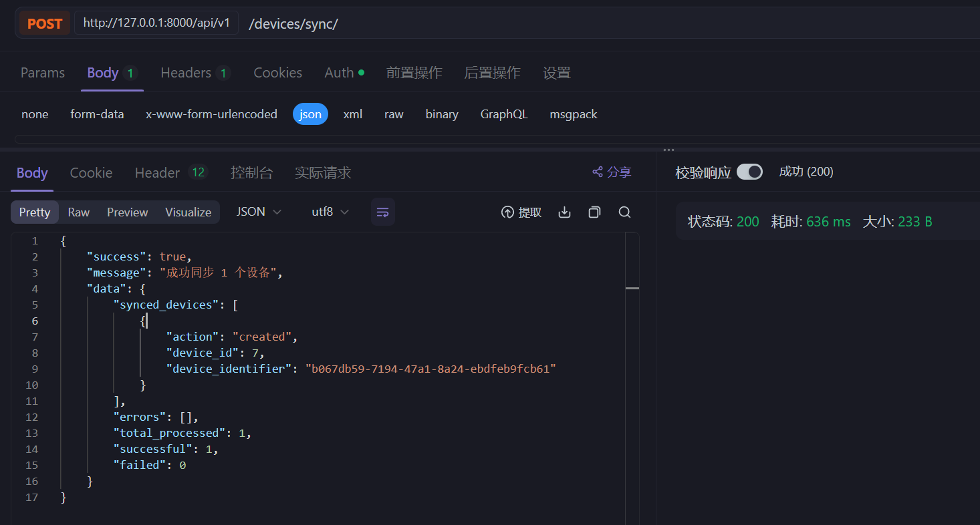Switch to the Auth tab
The height and width of the screenshot is (525, 980).
[x=344, y=73]
